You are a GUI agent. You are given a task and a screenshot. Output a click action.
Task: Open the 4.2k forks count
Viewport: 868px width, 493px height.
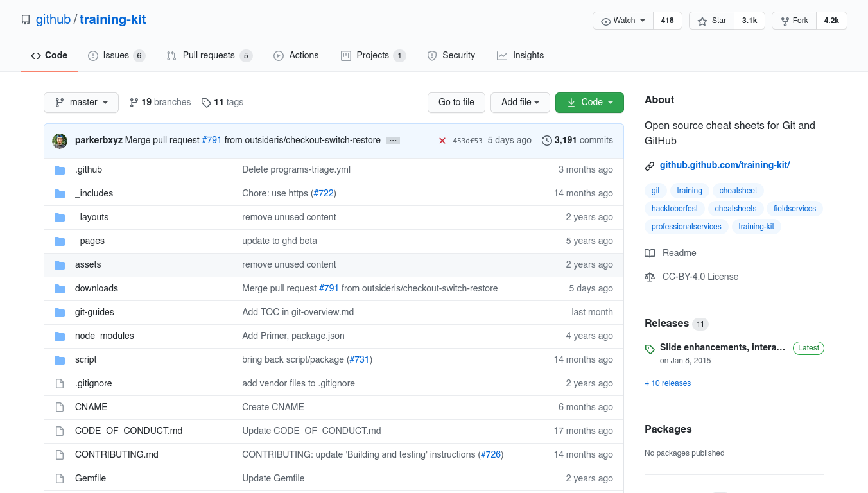[x=831, y=21]
